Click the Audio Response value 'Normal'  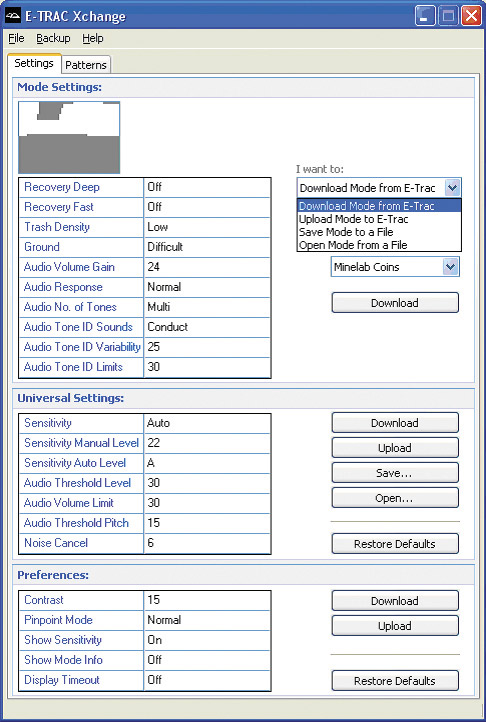tap(207, 287)
